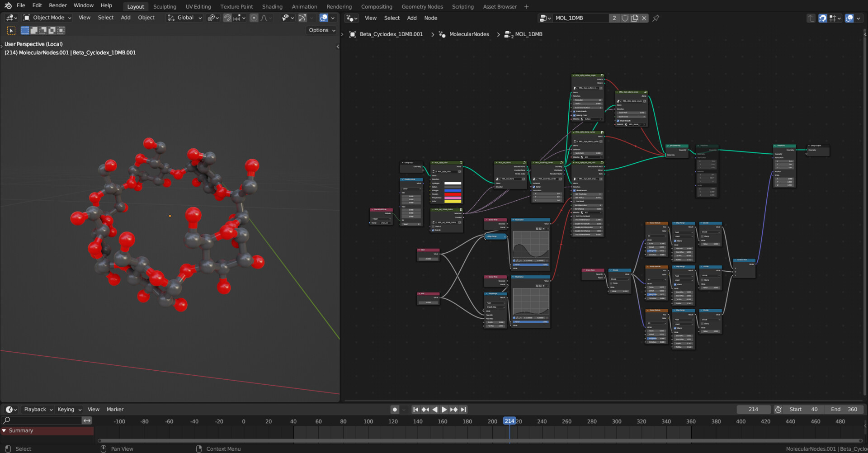Click the use preview range clock icon
Image resolution: width=868 pixels, height=453 pixels.
tap(778, 410)
